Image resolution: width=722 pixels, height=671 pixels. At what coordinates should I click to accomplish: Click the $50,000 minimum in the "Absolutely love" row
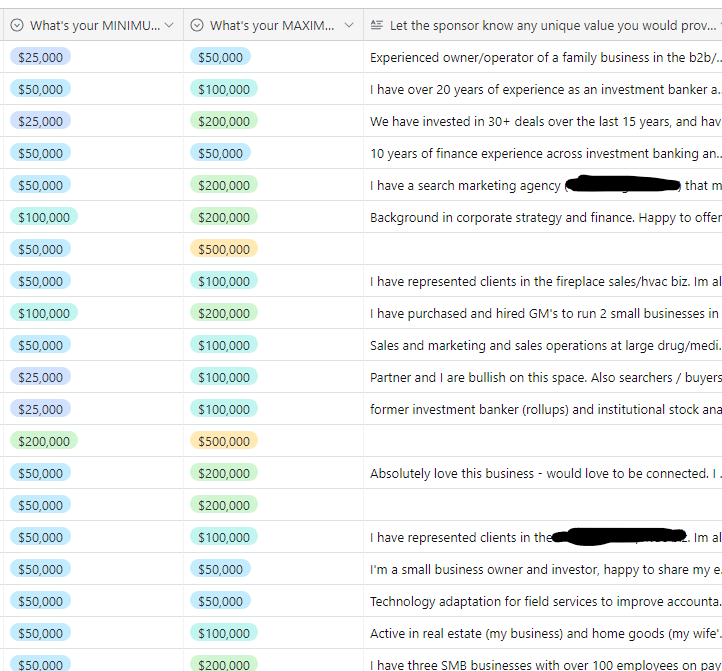click(x=41, y=473)
